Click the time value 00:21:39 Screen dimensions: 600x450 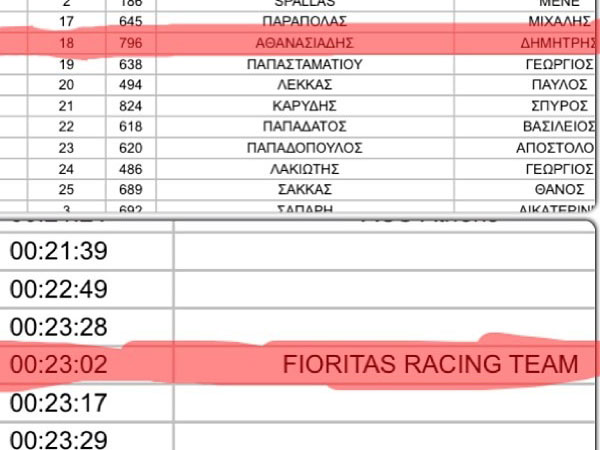click(x=59, y=251)
